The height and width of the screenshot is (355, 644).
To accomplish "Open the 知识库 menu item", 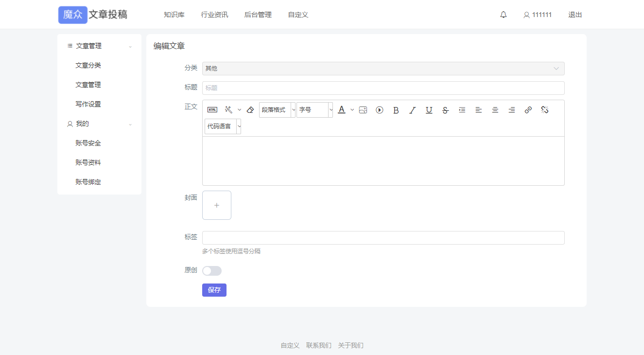I will pyautogui.click(x=174, y=15).
